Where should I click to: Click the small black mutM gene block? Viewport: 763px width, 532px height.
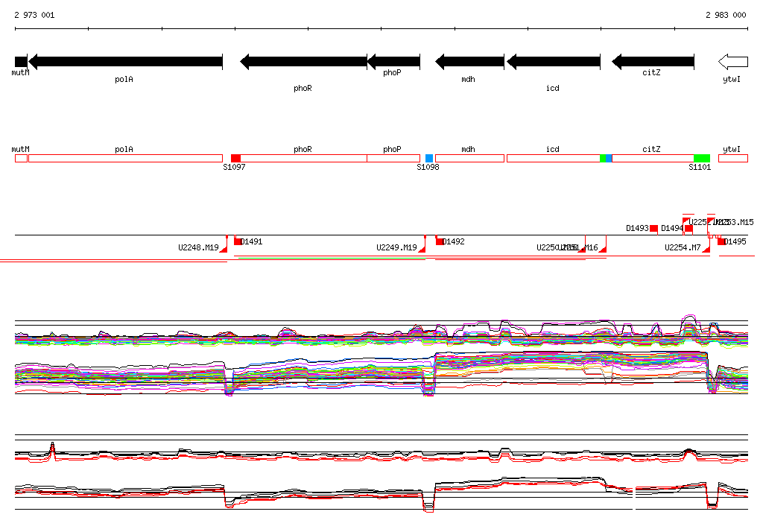pos(21,62)
